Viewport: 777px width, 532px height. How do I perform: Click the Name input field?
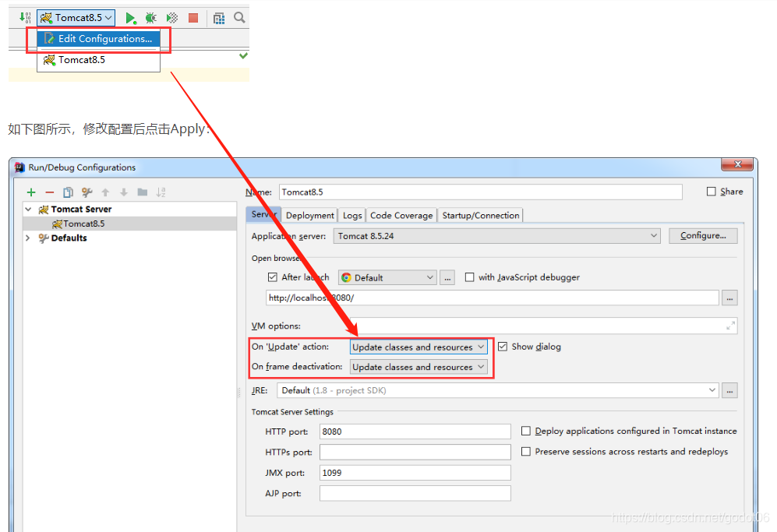point(480,192)
